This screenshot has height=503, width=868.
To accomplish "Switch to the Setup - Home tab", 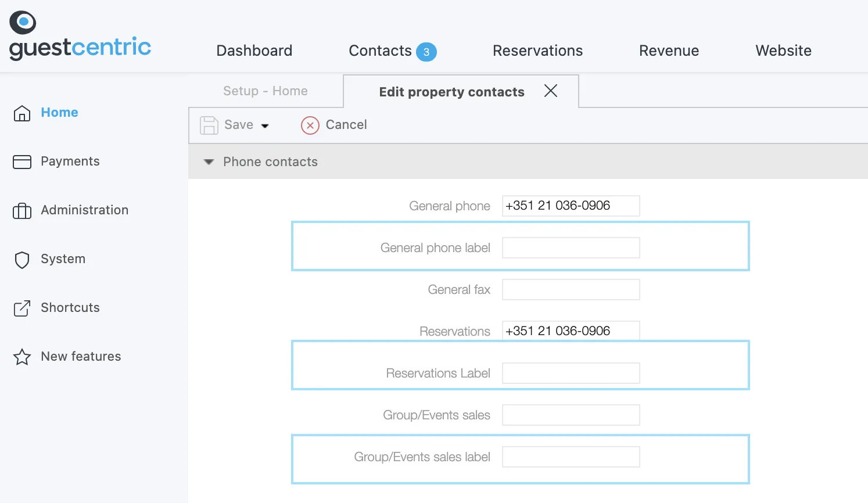I will 266,91.
